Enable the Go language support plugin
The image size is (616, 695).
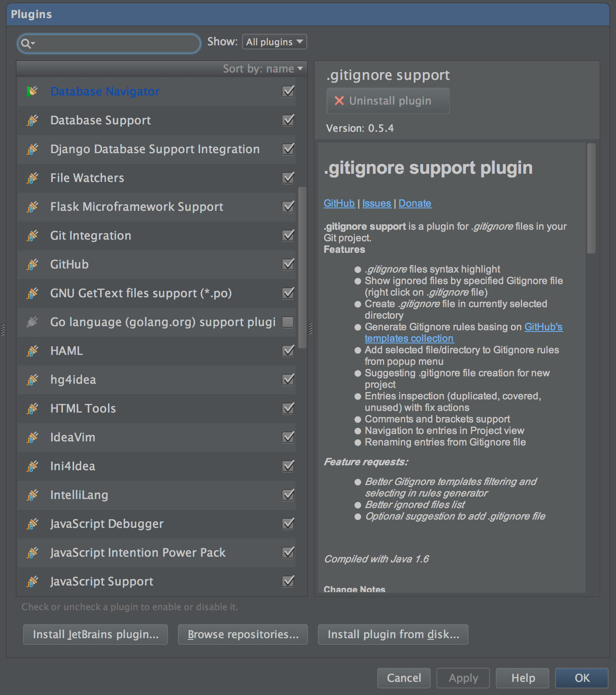pos(288,322)
